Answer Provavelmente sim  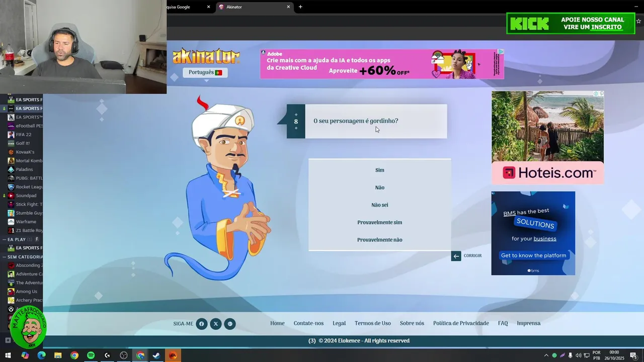coord(380,222)
